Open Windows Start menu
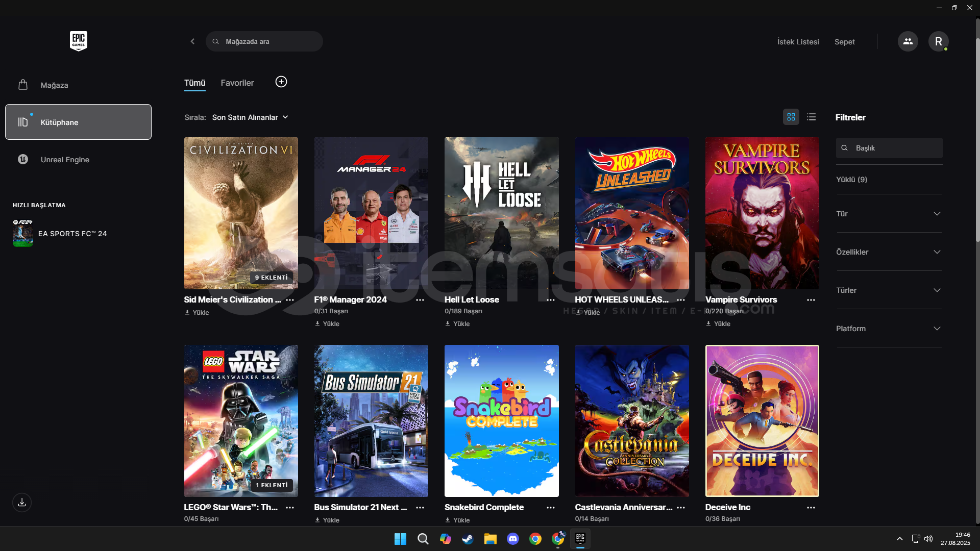Image resolution: width=980 pixels, height=551 pixels. tap(400, 539)
